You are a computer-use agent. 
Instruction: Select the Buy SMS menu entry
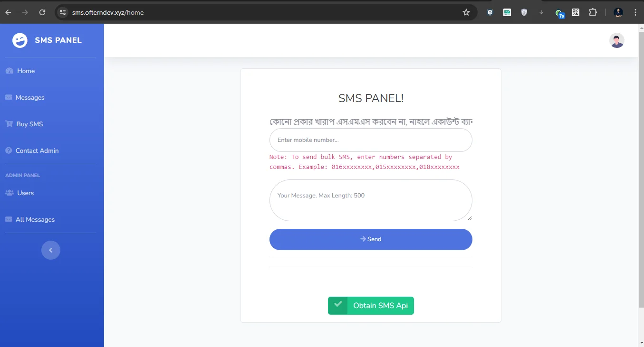tap(30, 123)
